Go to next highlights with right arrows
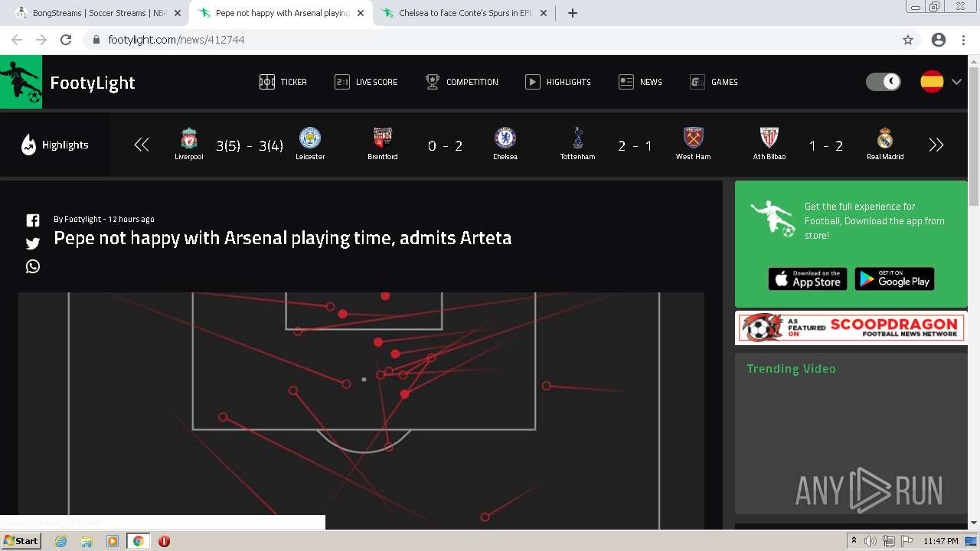 click(x=936, y=145)
